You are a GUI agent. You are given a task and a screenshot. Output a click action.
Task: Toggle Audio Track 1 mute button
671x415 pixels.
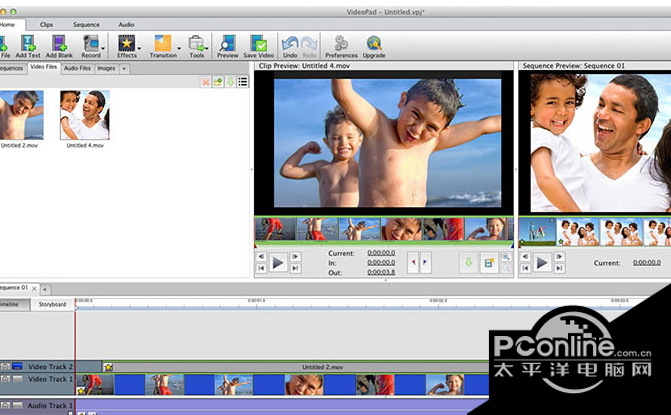coord(18,405)
